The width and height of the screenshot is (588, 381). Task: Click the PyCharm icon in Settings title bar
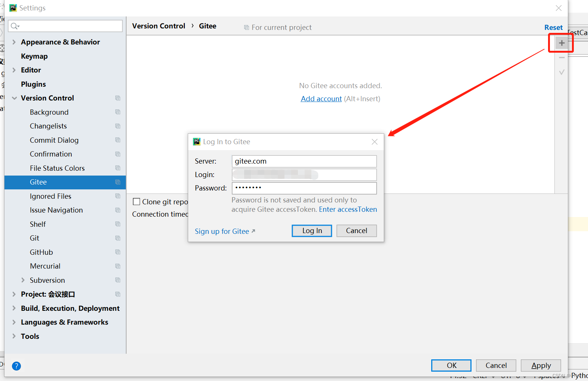[13, 8]
